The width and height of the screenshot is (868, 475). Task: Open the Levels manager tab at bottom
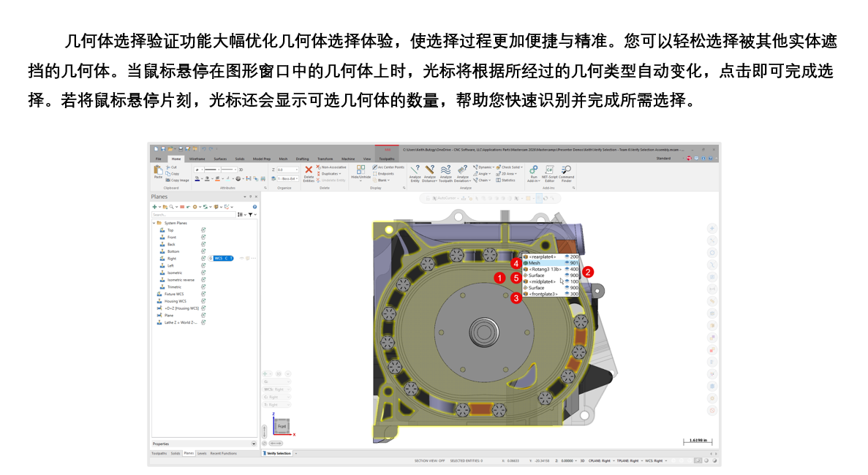(x=202, y=453)
